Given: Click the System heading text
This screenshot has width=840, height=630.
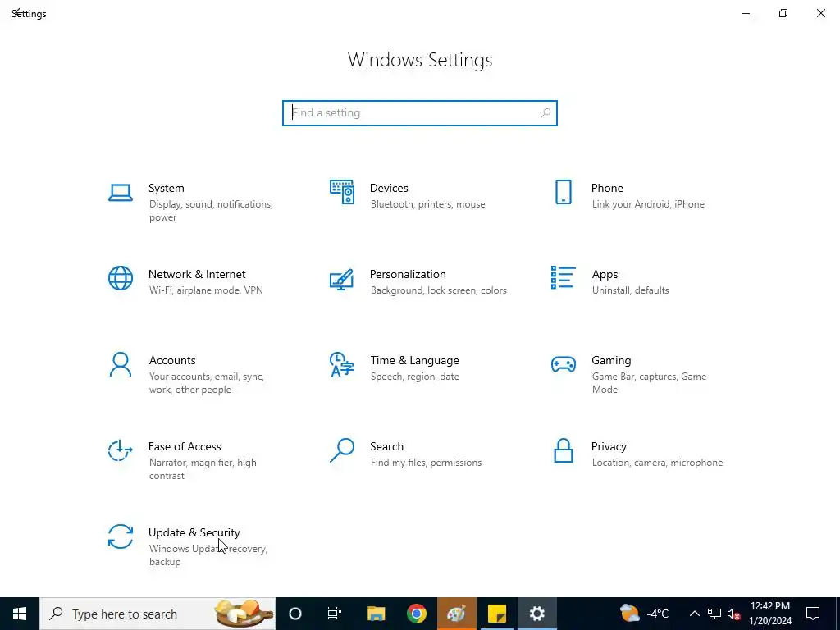Looking at the screenshot, I should pyautogui.click(x=166, y=188).
